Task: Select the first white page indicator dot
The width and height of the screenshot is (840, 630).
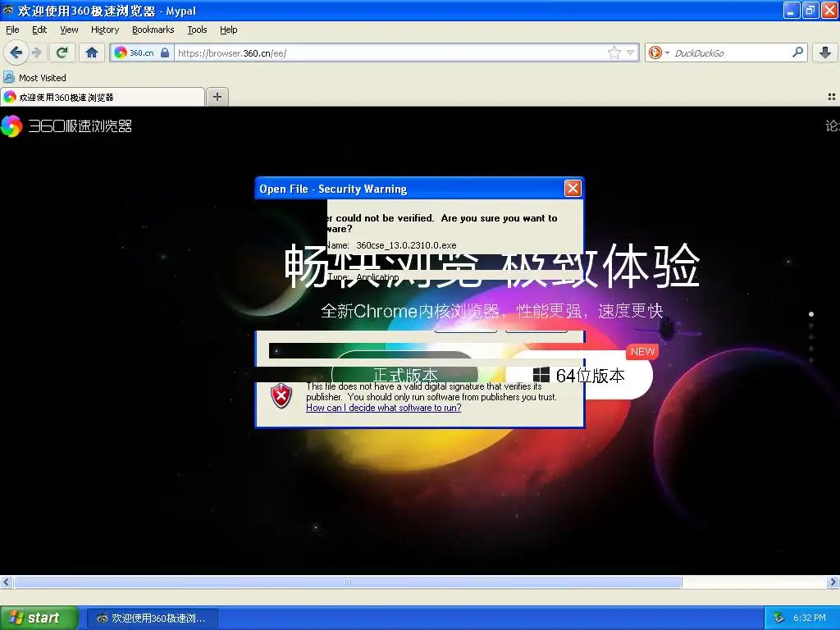Action: pyautogui.click(x=811, y=314)
